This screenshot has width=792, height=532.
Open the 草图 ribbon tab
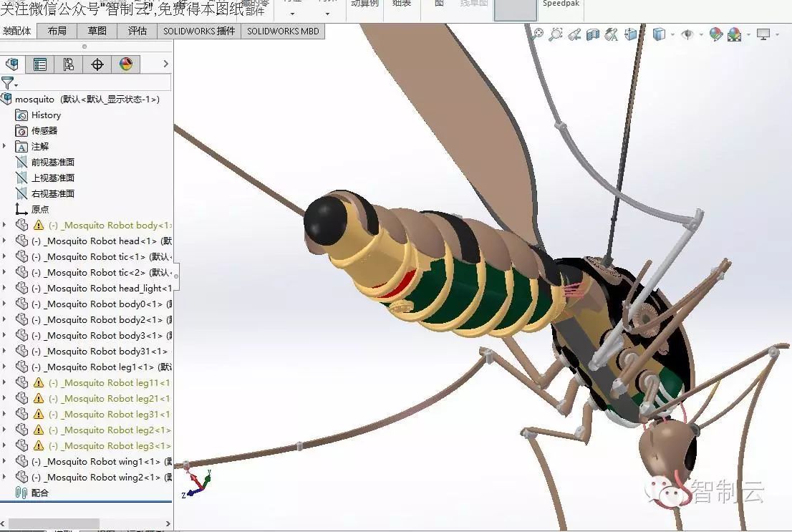(97, 31)
